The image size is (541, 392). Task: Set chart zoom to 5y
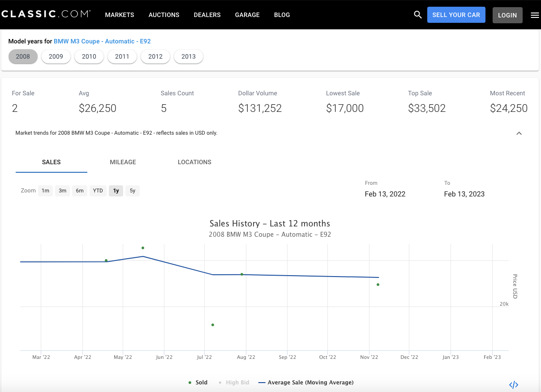[133, 191]
